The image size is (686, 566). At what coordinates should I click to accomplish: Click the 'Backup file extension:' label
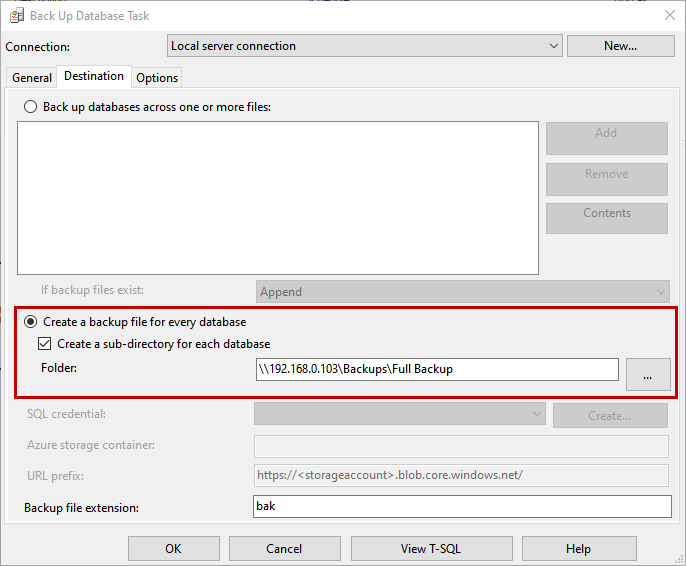(x=81, y=508)
